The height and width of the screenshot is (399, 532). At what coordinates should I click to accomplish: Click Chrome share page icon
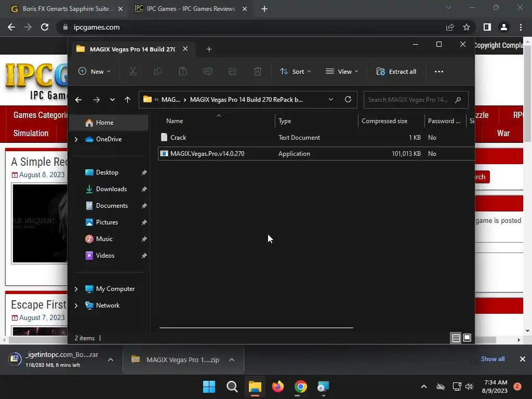click(450, 27)
